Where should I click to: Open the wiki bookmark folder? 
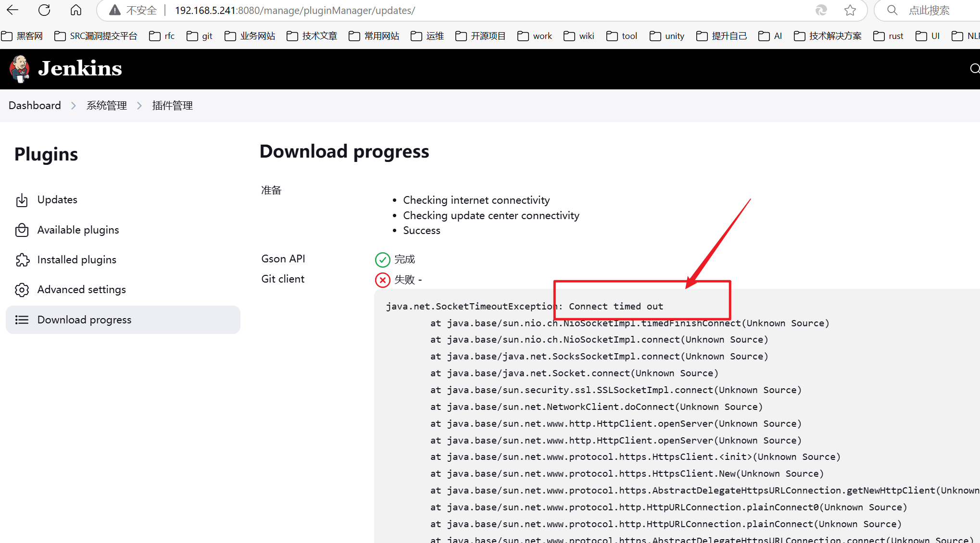click(579, 36)
